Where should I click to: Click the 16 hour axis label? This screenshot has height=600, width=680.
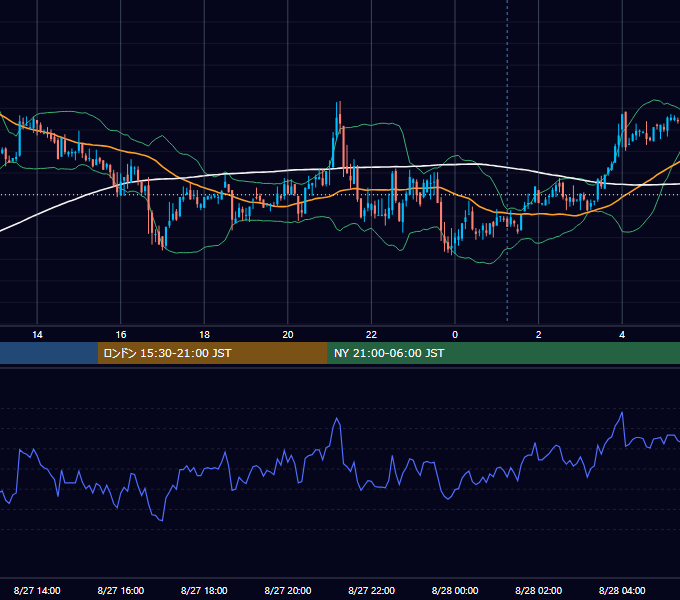(121, 335)
